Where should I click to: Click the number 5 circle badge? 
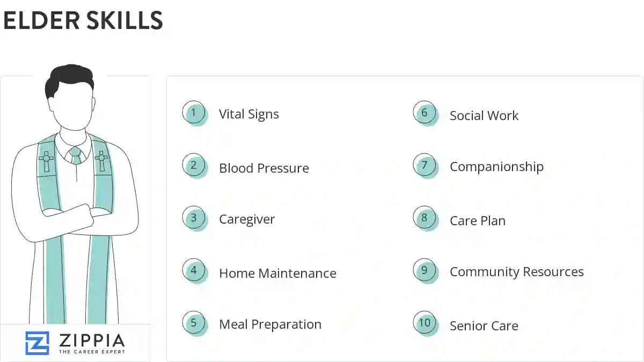pos(194,323)
